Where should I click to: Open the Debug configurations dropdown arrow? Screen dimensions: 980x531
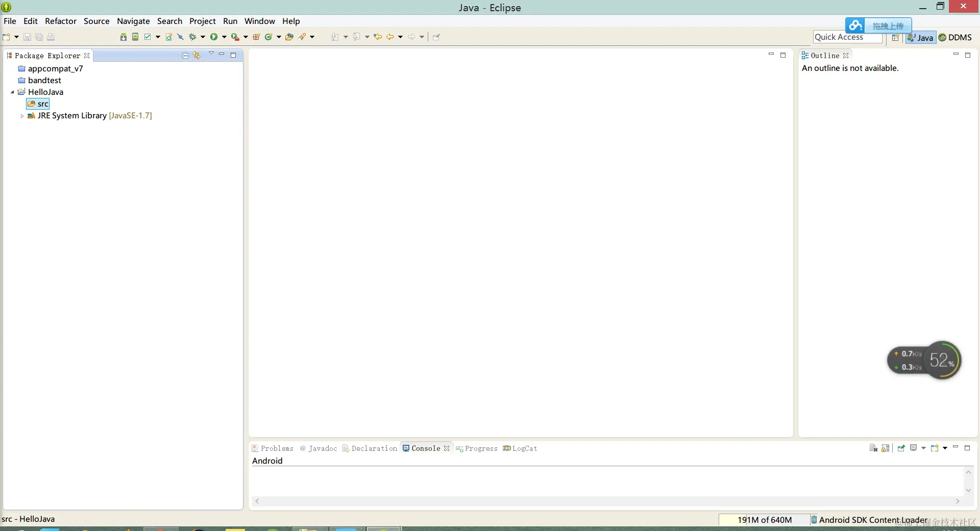(203, 37)
